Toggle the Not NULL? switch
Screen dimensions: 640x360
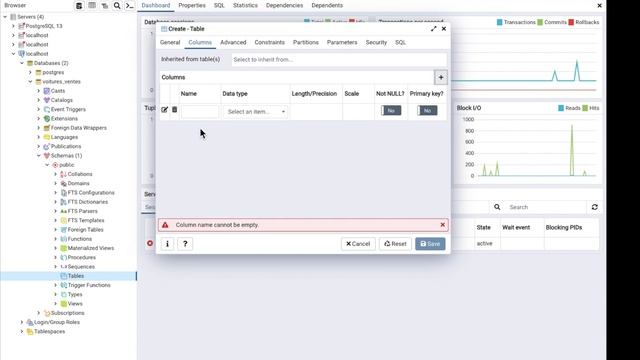[391, 110]
